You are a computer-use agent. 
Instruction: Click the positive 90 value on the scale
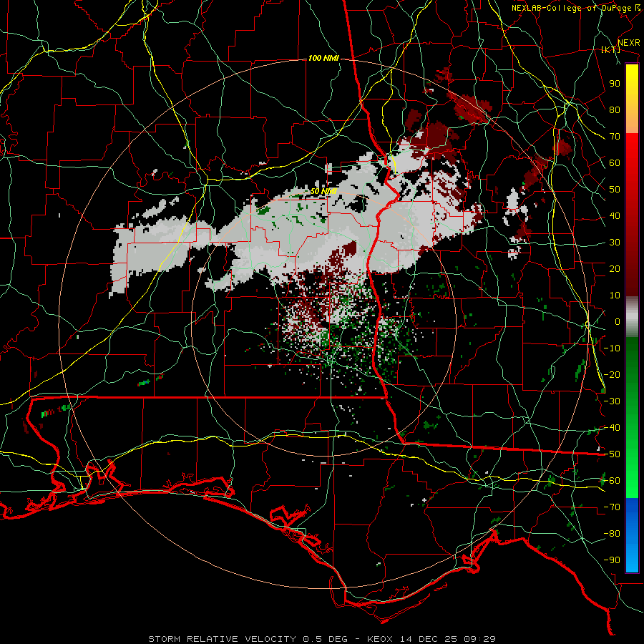[615, 84]
